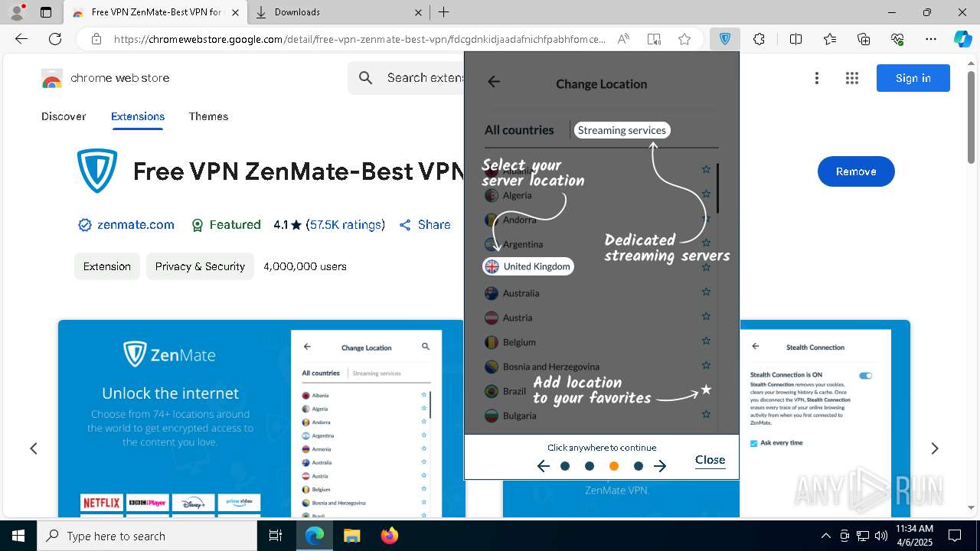Viewport: 980px width, 551px height.
Task: Select Bulgaria in country list
Action: pyautogui.click(x=510, y=416)
